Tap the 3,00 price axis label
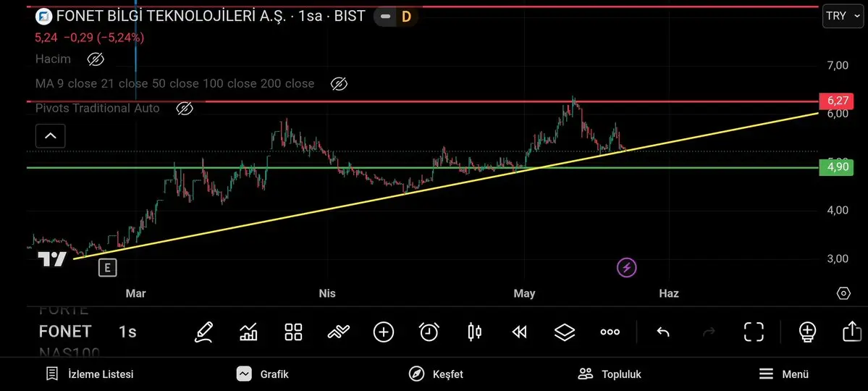This screenshot has height=391, width=868. [838, 258]
